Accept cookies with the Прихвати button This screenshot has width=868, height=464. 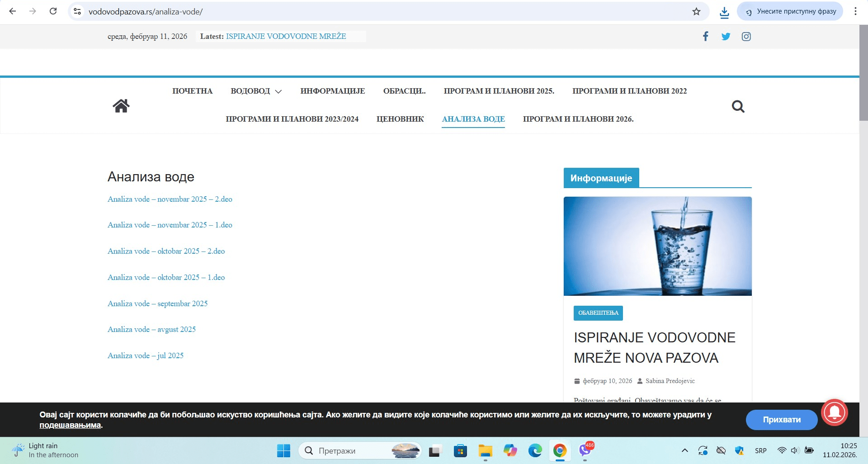[x=781, y=420]
